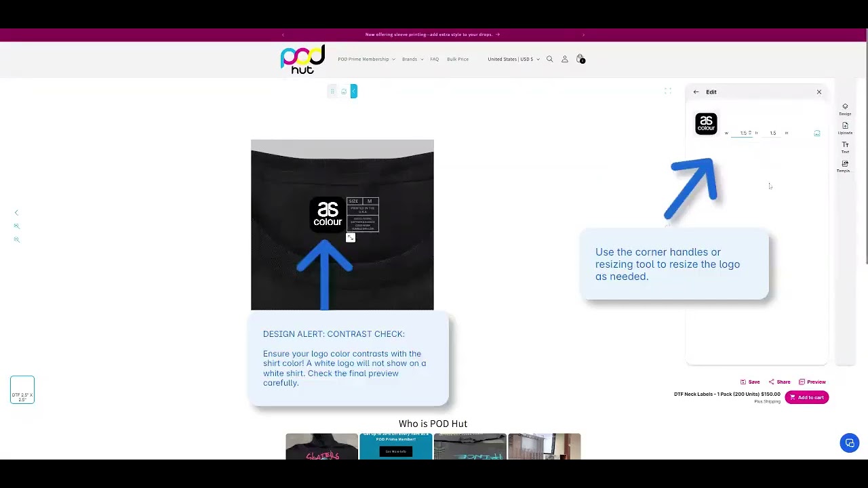Select the Text tool in the sidebar
This screenshot has width=868, height=488.
point(845,146)
